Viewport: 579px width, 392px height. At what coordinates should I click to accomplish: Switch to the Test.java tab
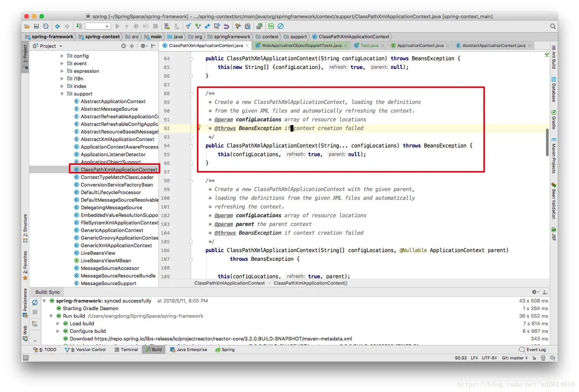click(x=369, y=45)
